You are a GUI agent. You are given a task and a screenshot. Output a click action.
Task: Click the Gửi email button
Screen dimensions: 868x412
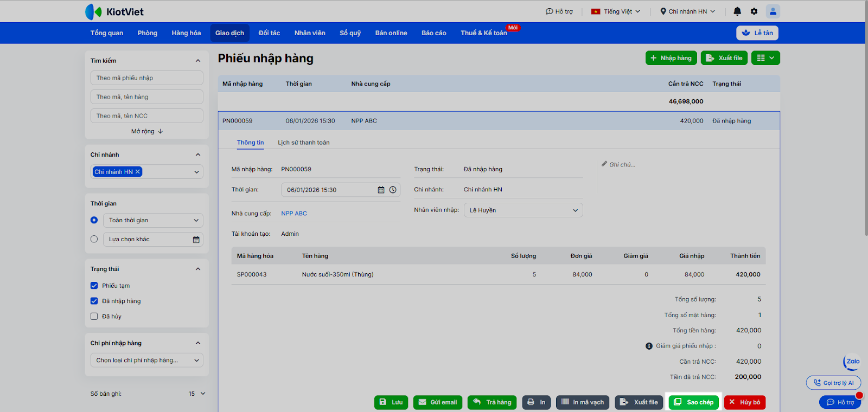pos(438,402)
